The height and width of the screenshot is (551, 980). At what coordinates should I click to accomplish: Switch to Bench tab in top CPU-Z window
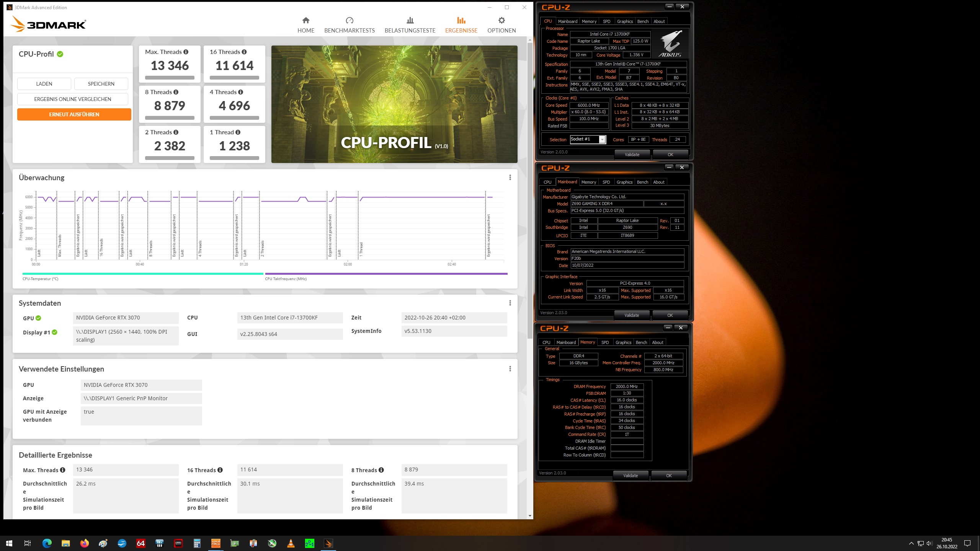click(x=643, y=21)
